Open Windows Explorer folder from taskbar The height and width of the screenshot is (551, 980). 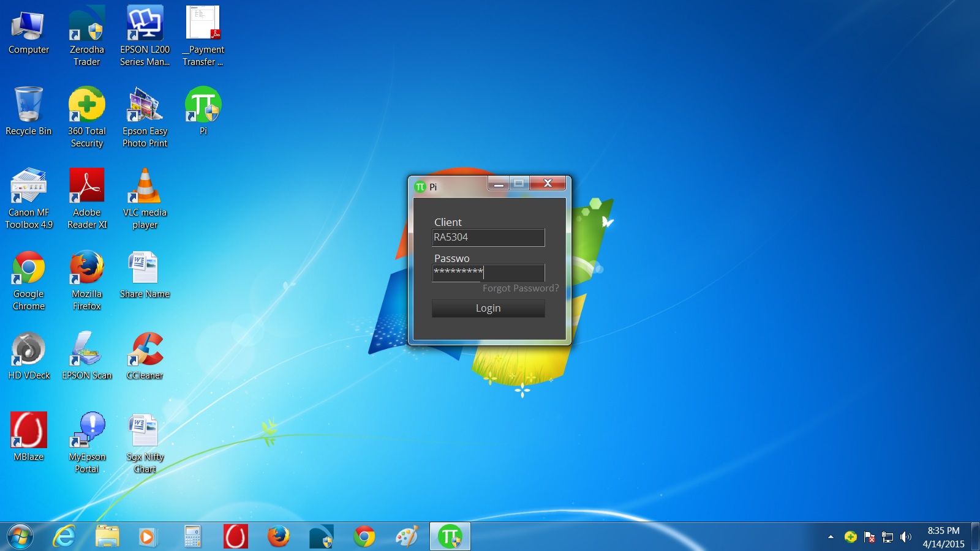pyautogui.click(x=107, y=537)
